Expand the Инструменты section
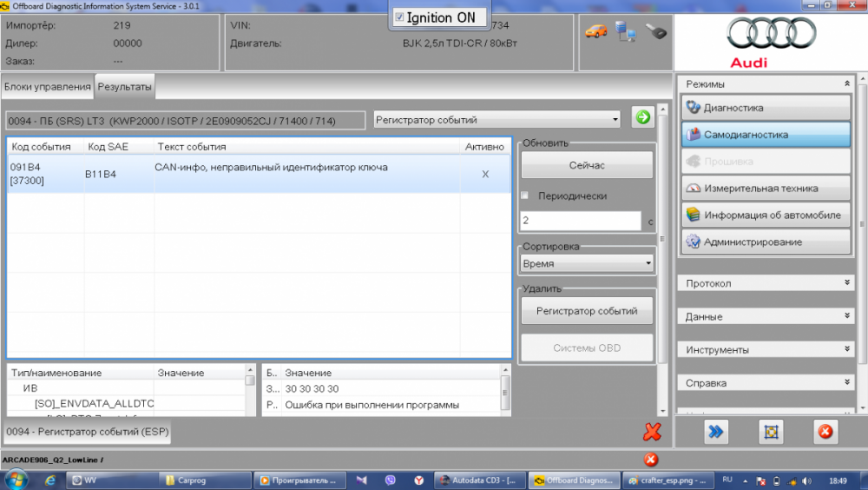 (766, 350)
